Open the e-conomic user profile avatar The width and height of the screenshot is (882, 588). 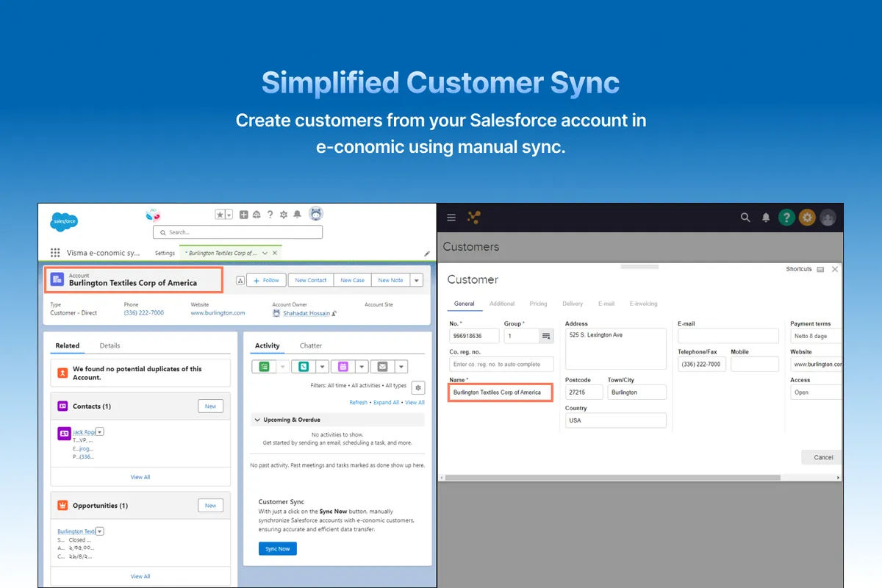(x=828, y=218)
